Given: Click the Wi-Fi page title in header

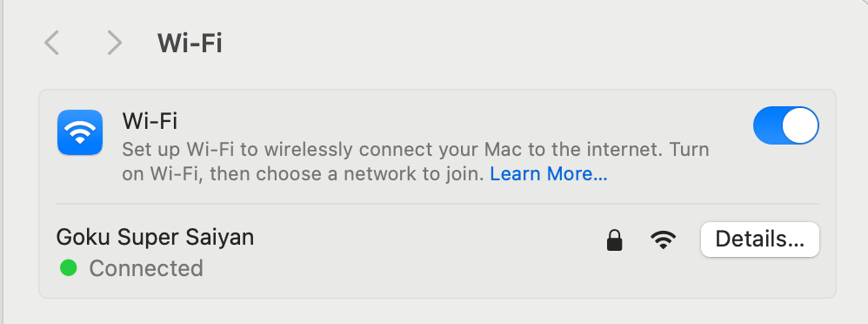Looking at the screenshot, I should [190, 43].
